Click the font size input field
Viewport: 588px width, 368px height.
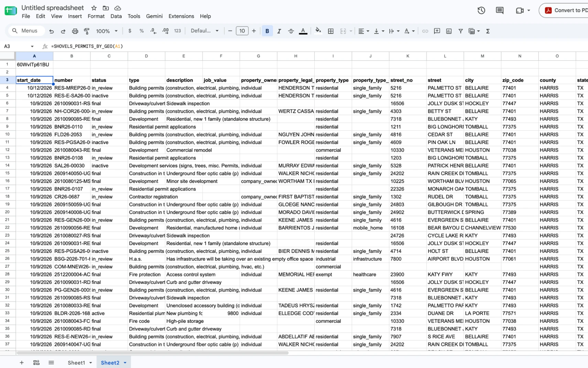pos(242,31)
